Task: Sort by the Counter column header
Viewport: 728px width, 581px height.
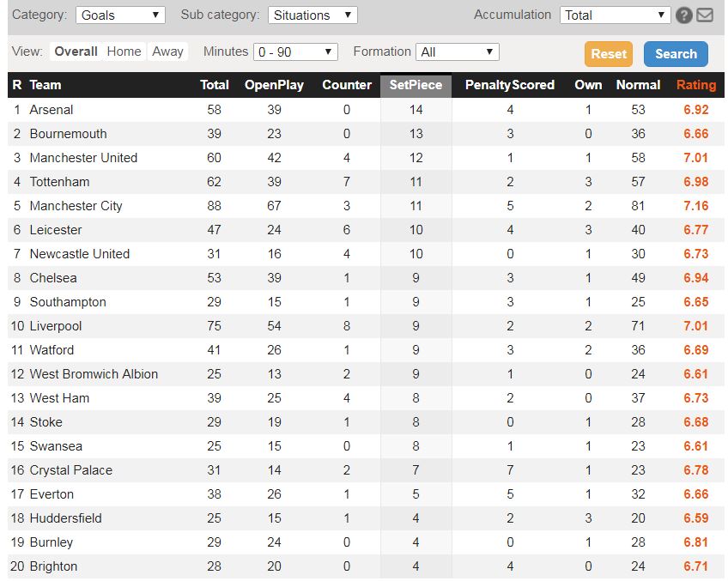Action: 347,85
